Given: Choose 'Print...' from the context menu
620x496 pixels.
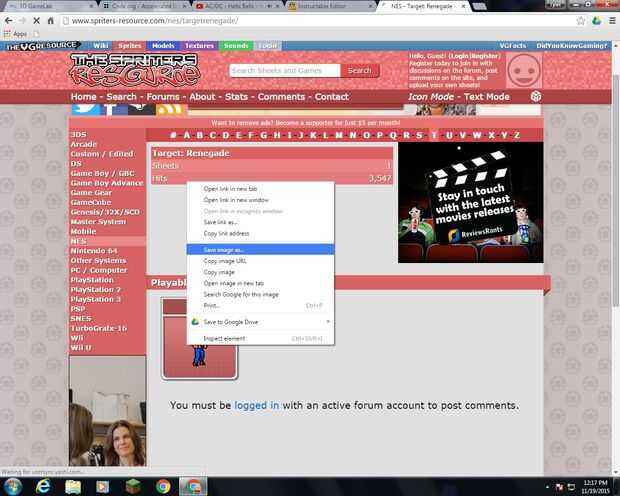Looking at the screenshot, I should click(x=260, y=305).
